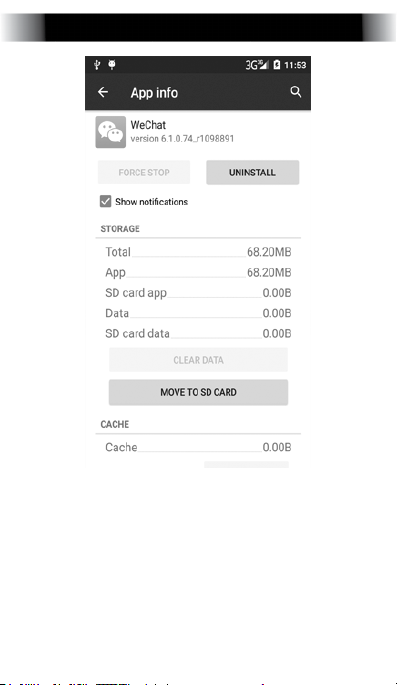Open search with the magnifier icon
The width and height of the screenshot is (397, 685).
(296, 92)
